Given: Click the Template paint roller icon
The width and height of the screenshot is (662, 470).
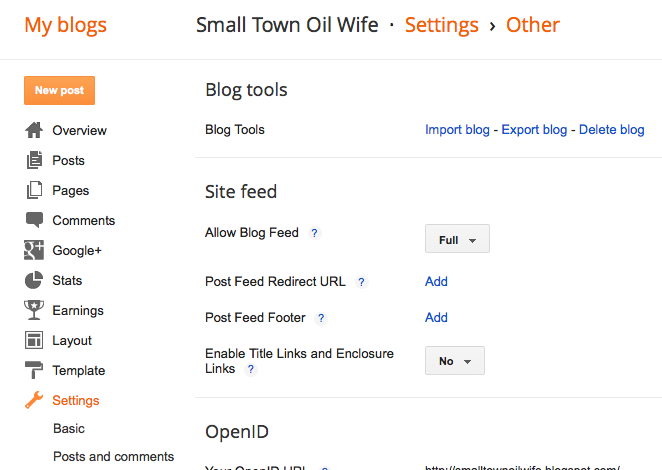Looking at the screenshot, I should pos(34,370).
